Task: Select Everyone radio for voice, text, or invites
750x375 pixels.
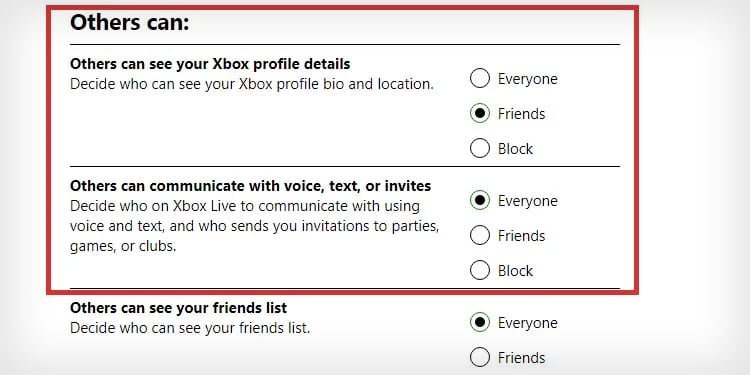Action: [480, 200]
